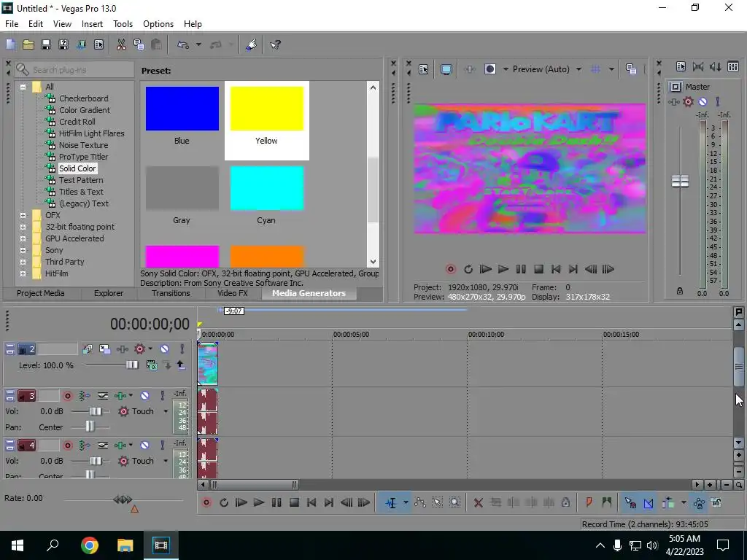Open Master bus FX gear icon
Screen dimensions: 747x560
[x=688, y=101]
